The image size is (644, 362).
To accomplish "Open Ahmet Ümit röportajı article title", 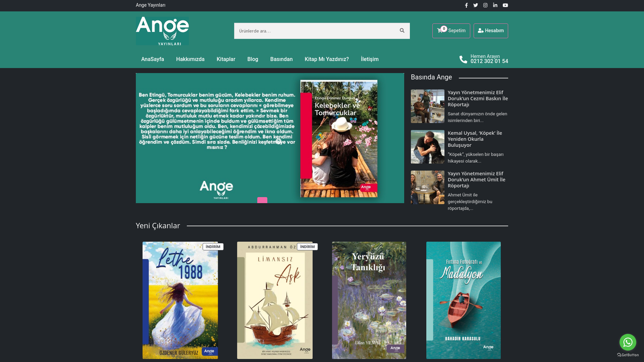I will [477, 180].
